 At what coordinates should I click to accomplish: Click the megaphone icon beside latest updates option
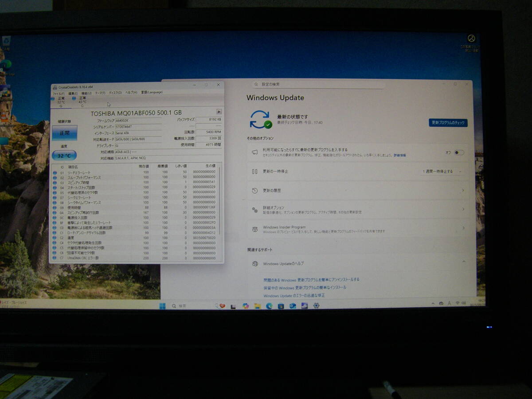pos(255,152)
